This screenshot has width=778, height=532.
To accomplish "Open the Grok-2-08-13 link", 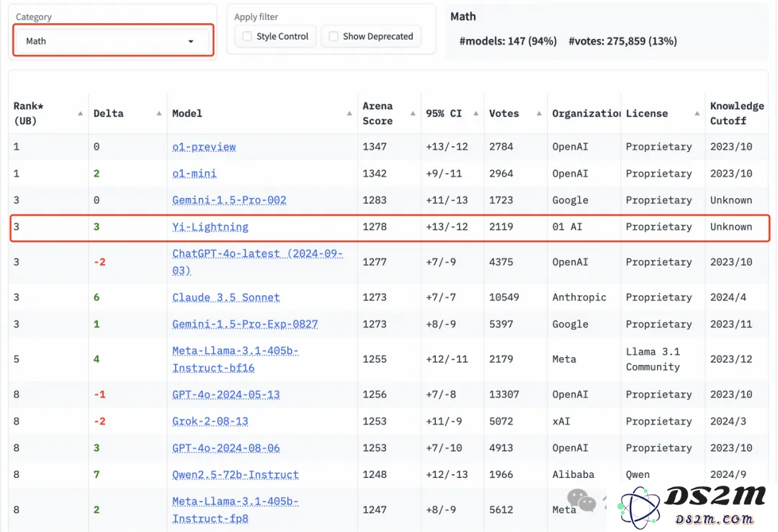I will (x=210, y=421).
